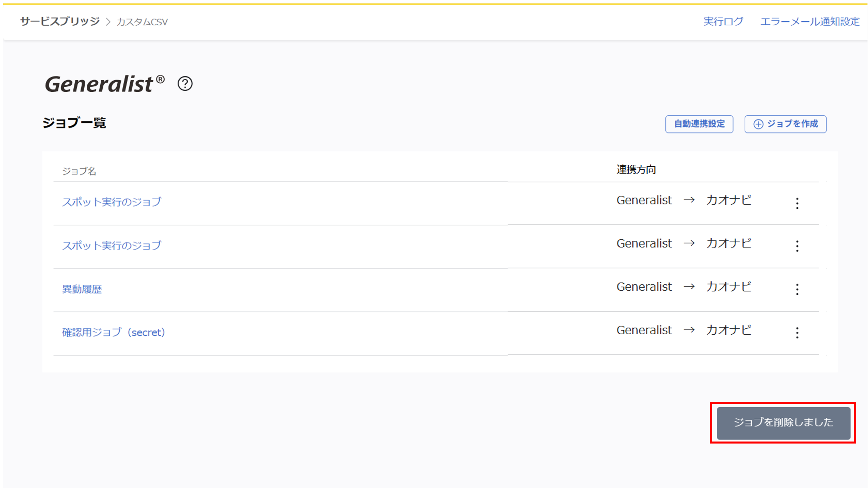The height and width of the screenshot is (488, 868).
Task: Click the ジョブを削除しました toast notification
Action: coord(783,423)
